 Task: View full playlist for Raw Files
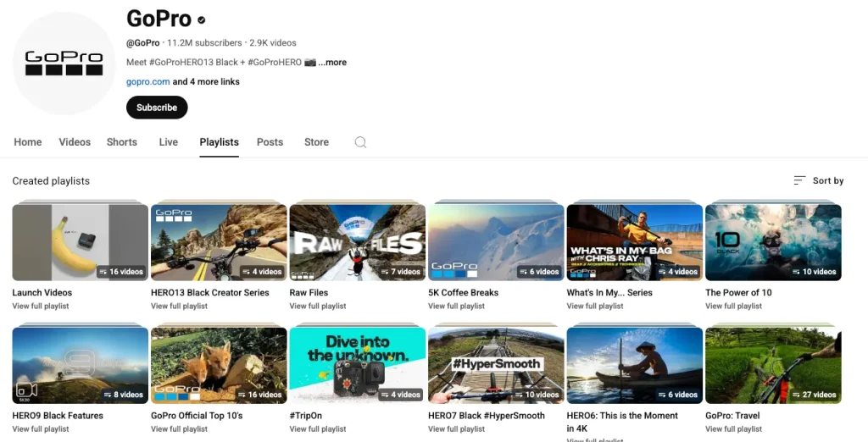[318, 306]
